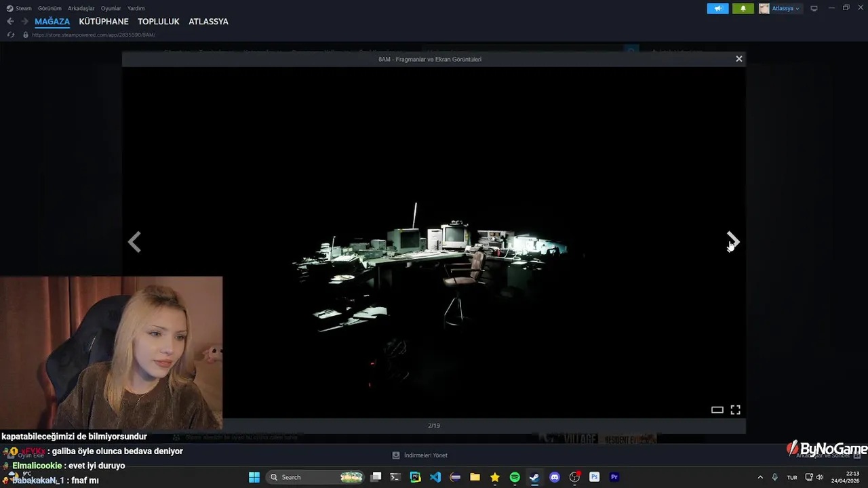This screenshot has width=868, height=488.
Task: Open Photoshop from taskbar
Action: pos(594,477)
